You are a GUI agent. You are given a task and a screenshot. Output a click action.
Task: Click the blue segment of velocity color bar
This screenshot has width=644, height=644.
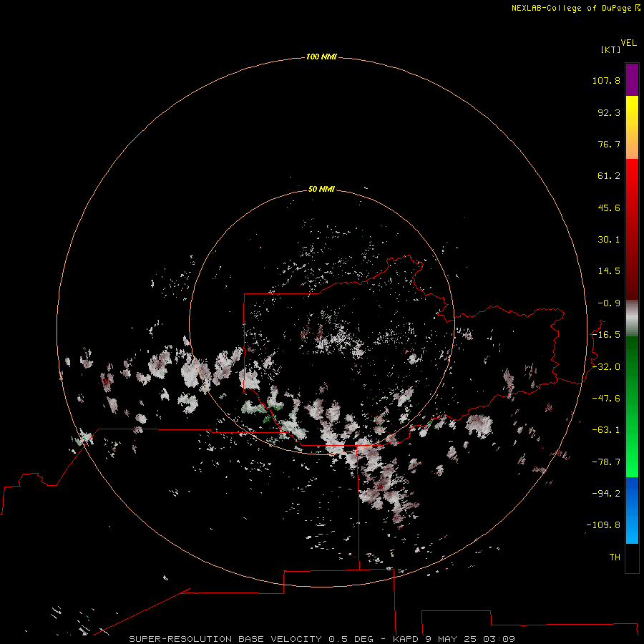pyautogui.click(x=632, y=510)
